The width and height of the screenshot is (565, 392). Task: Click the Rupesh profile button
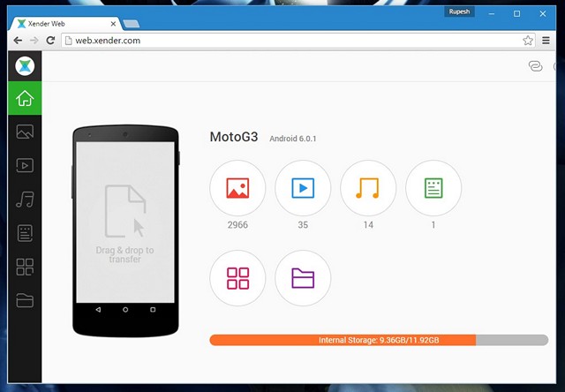click(459, 11)
